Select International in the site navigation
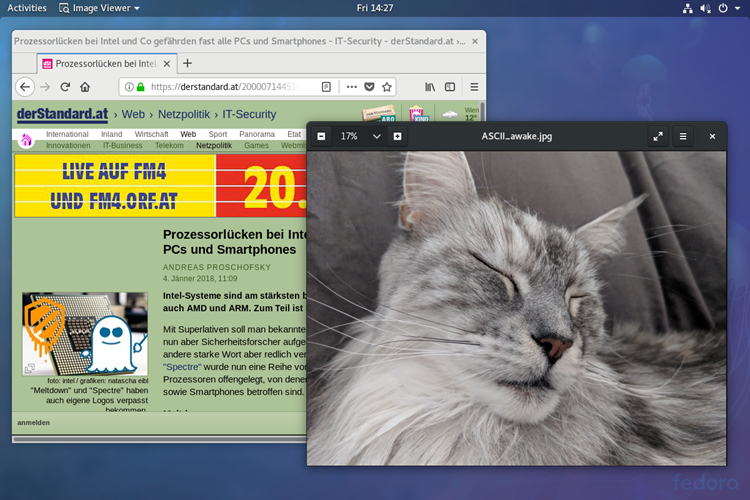Viewport: 750px width, 500px height. click(x=67, y=134)
